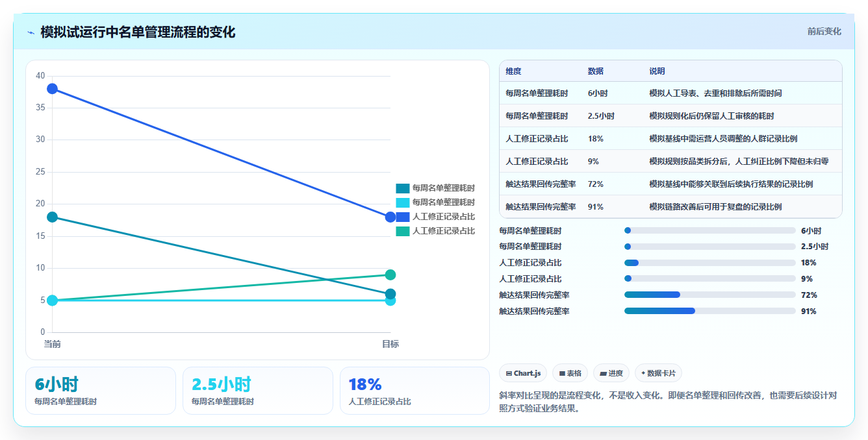
Task: Click the table cell 2.5小时
Action: [x=601, y=116]
